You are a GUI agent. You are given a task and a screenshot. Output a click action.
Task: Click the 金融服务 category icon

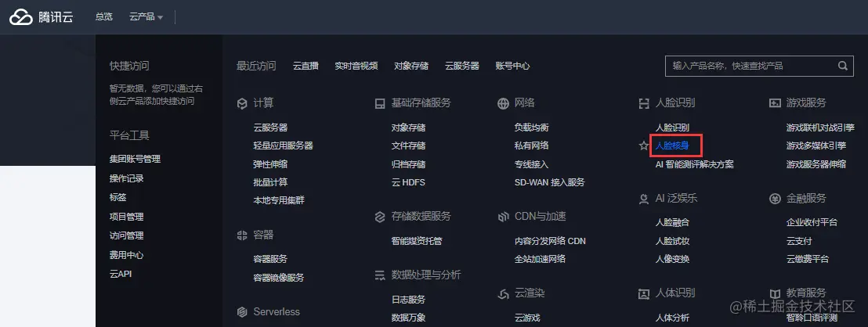[775, 199]
